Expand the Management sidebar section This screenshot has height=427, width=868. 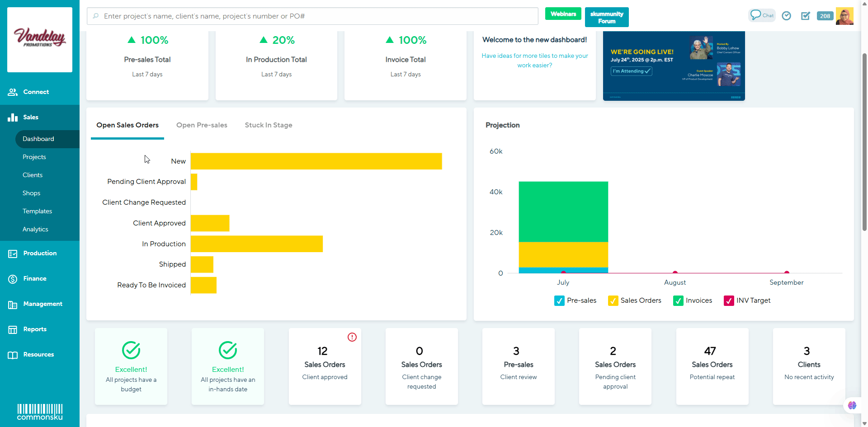click(x=42, y=304)
